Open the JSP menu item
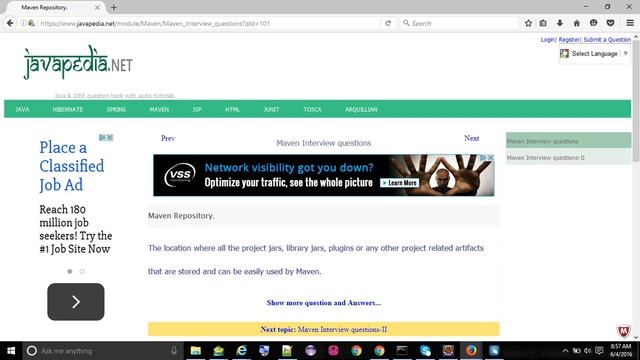640x360 pixels. (x=197, y=109)
